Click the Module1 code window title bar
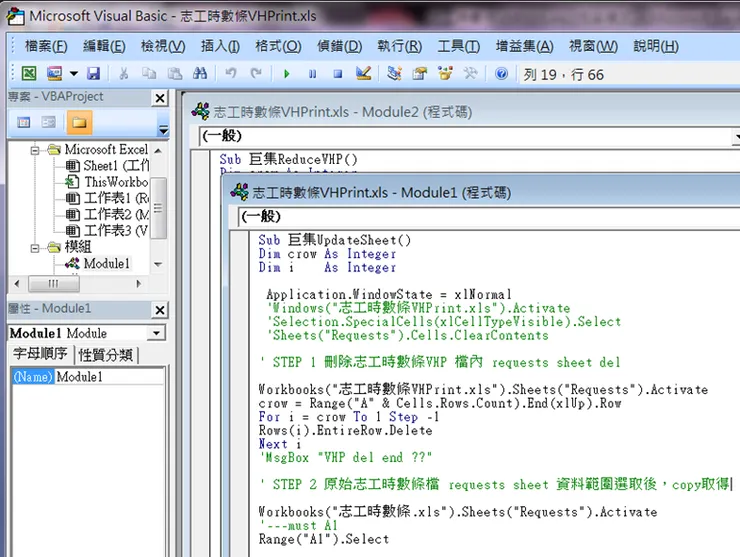The height and width of the screenshot is (557, 740). (481, 193)
